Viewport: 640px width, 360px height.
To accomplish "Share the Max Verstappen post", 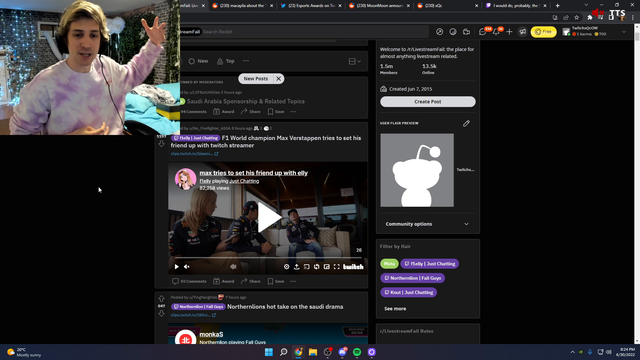I will point(251,281).
